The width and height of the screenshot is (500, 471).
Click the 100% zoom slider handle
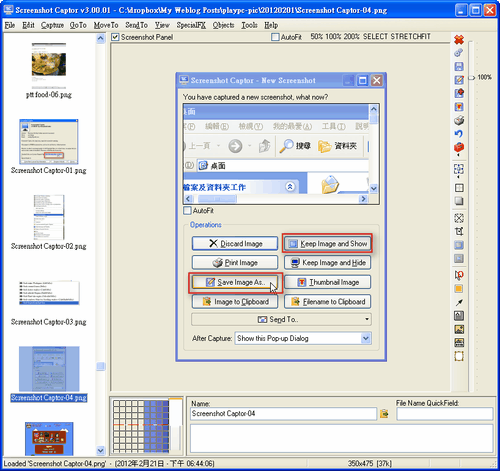point(472,78)
